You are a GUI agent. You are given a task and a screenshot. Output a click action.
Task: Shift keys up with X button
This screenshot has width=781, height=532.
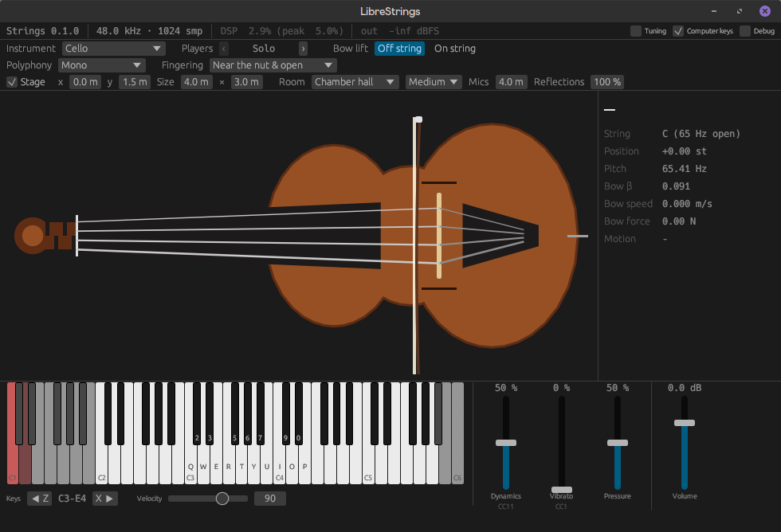(105, 499)
